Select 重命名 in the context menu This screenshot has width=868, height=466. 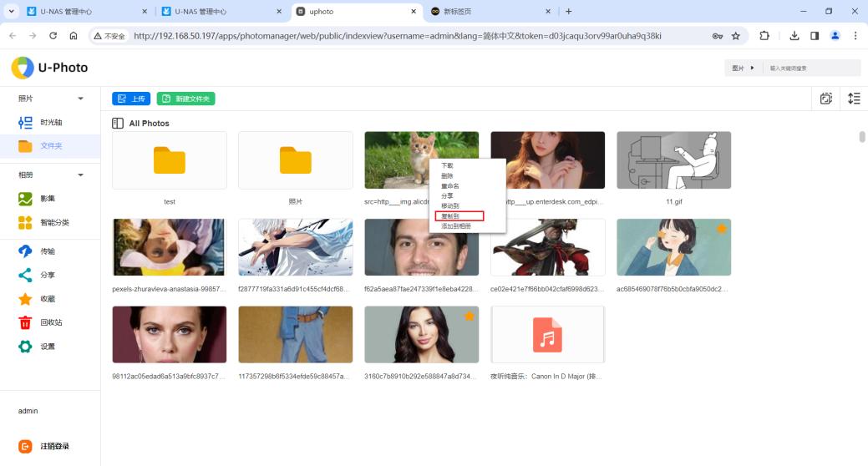(449, 186)
